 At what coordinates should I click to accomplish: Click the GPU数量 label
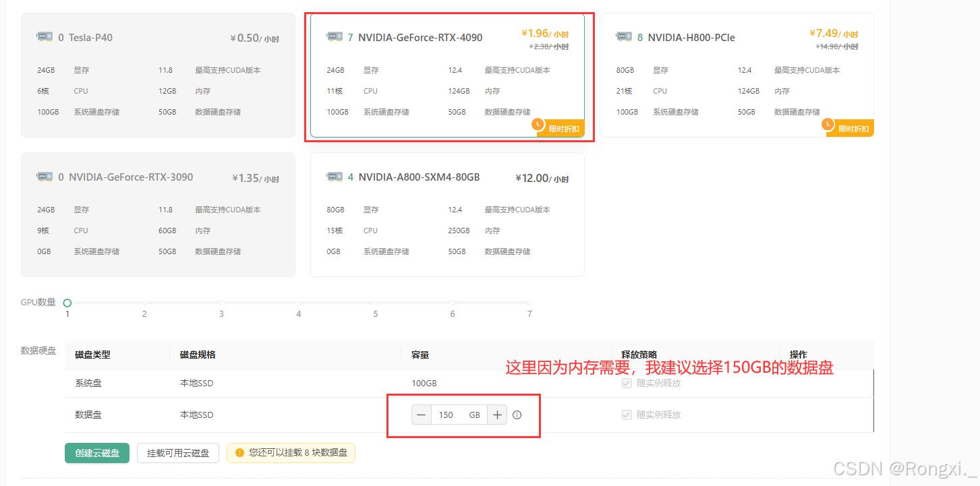click(x=38, y=302)
